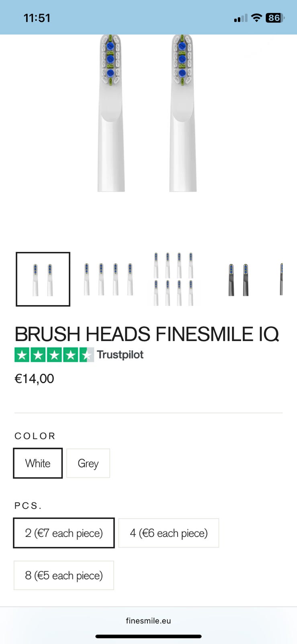297x644 pixels.
Task: Tap the Wi-Fi status icon
Action: point(256,18)
